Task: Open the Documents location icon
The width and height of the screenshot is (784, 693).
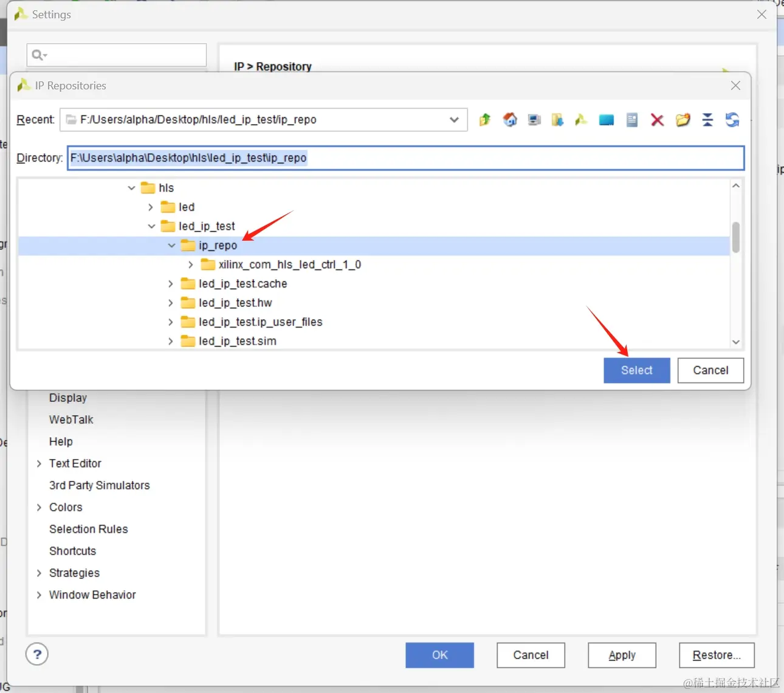Action: point(632,120)
